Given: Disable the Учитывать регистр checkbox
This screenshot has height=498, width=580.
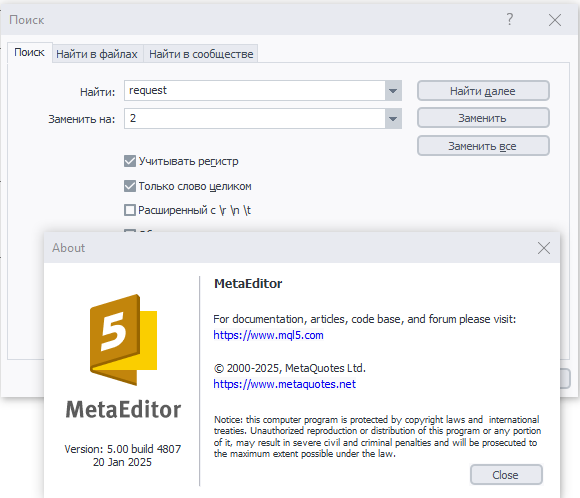Looking at the screenshot, I should pos(130,161).
